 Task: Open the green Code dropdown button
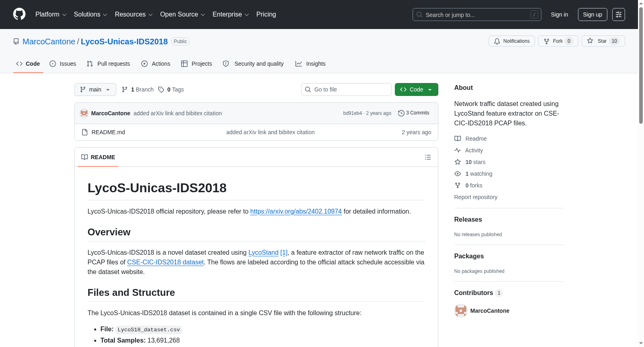pos(417,89)
